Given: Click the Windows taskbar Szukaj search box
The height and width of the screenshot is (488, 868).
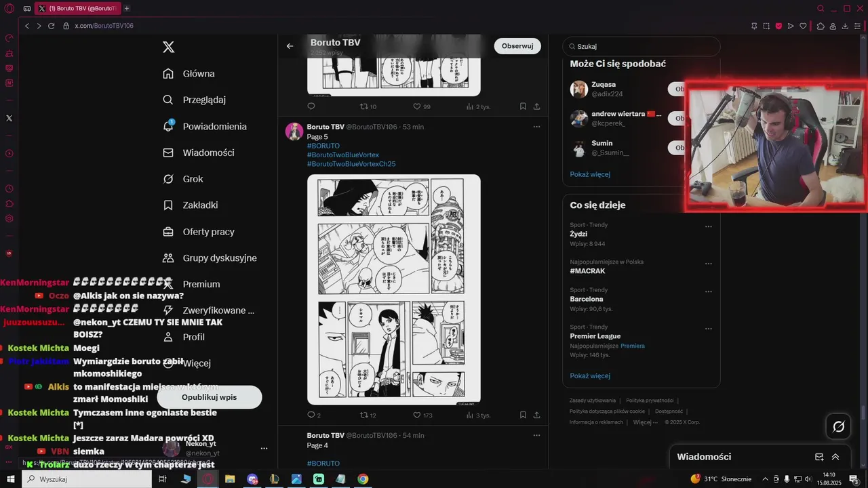Looking at the screenshot, I should coord(86,479).
